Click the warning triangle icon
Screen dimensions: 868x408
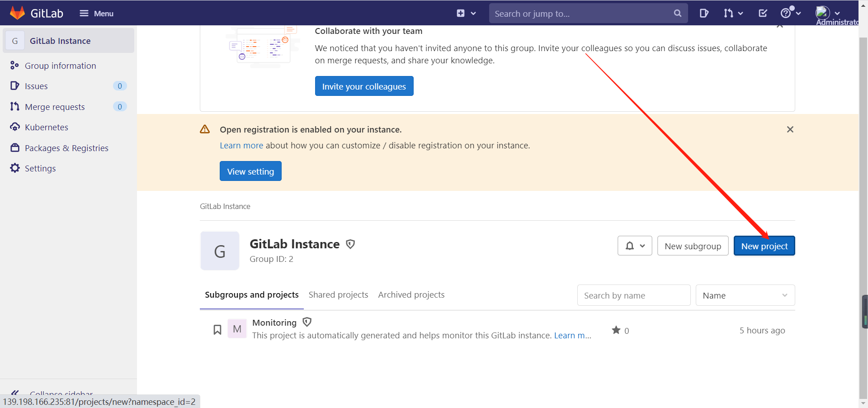point(205,129)
